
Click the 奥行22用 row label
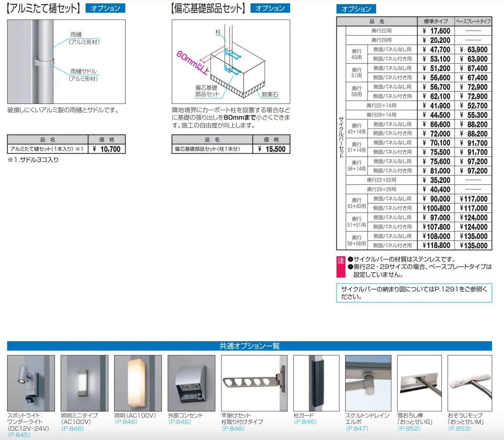pyautogui.click(x=382, y=31)
